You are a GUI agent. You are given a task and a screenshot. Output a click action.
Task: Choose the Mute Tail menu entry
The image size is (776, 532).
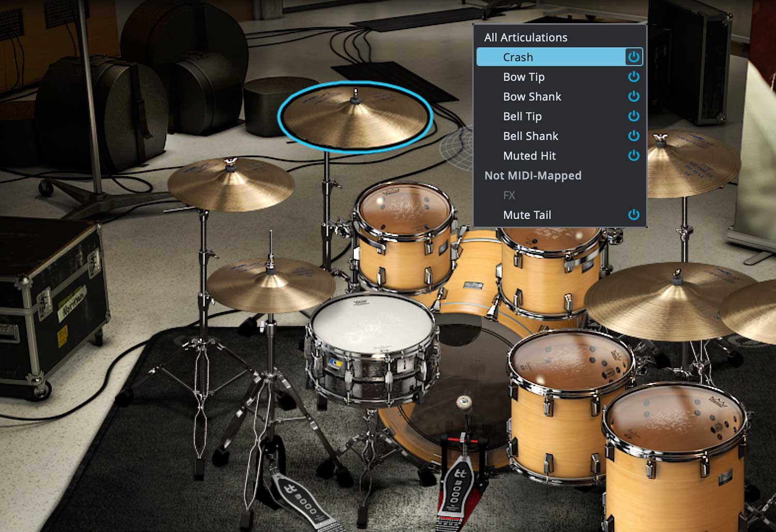(x=527, y=215)
